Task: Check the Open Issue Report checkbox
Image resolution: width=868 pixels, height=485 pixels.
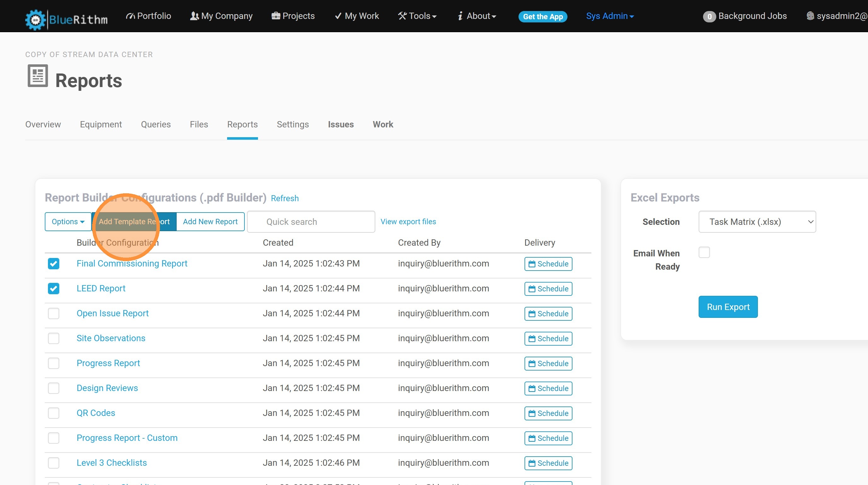Action: [54, 313]
